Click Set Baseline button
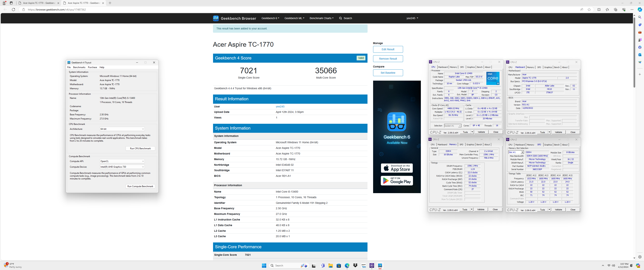The width and height of the screenshot is (644, 270). click(x=388, y=73)
